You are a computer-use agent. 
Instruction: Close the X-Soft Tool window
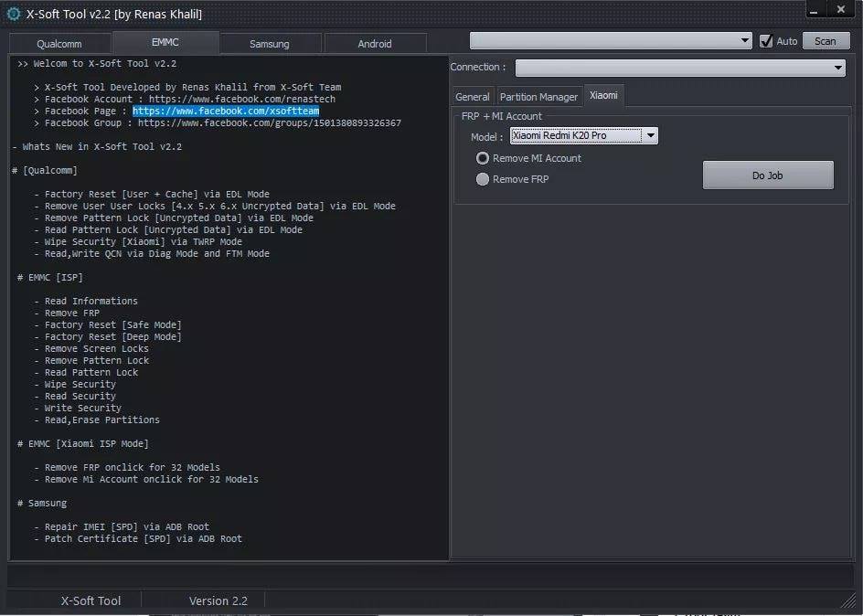(x=840, y=10)
